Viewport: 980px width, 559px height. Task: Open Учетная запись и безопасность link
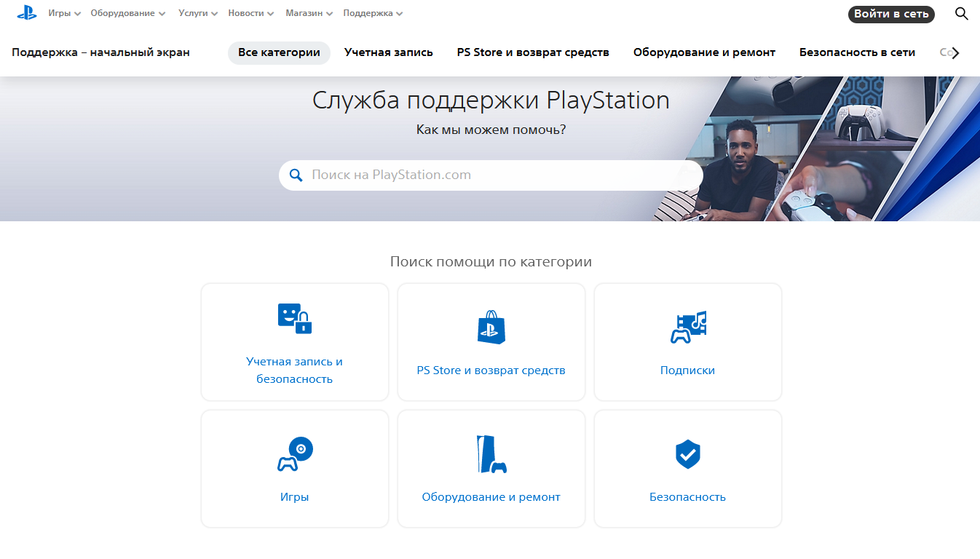pyautogui.click(x=295, y=370)
